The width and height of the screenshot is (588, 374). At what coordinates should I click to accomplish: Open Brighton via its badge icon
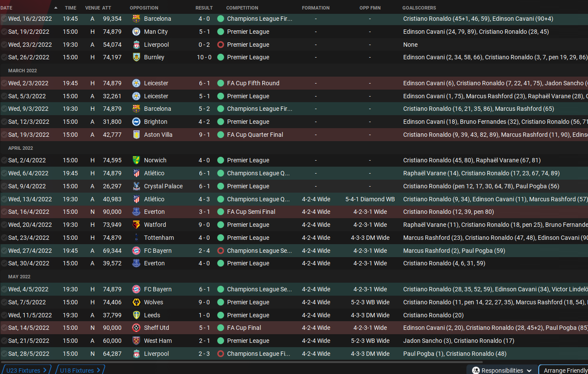pos(136,122)
